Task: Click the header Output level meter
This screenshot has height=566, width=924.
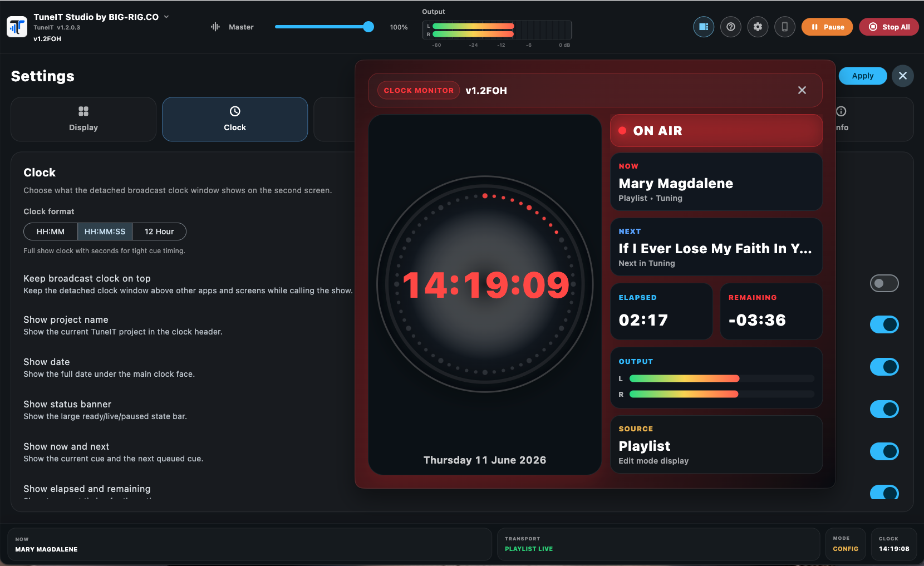Action: [497, 30]
